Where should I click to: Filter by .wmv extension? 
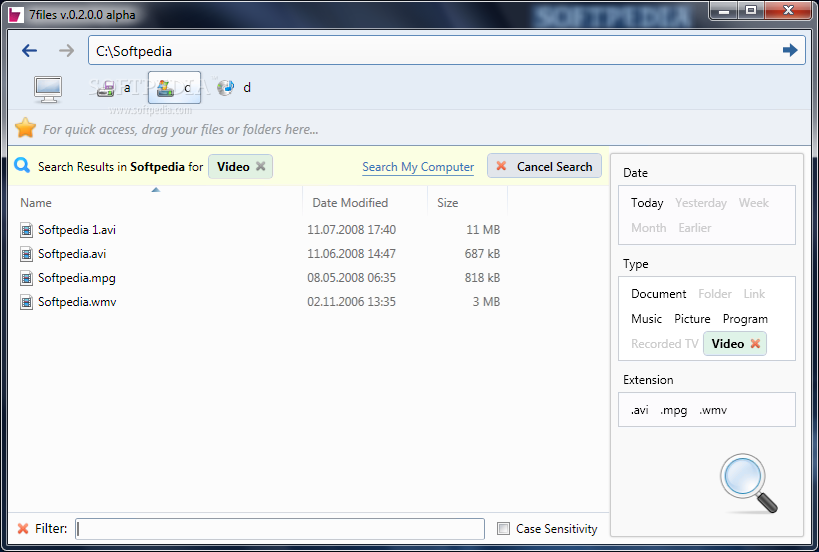[x=713, y=410]
